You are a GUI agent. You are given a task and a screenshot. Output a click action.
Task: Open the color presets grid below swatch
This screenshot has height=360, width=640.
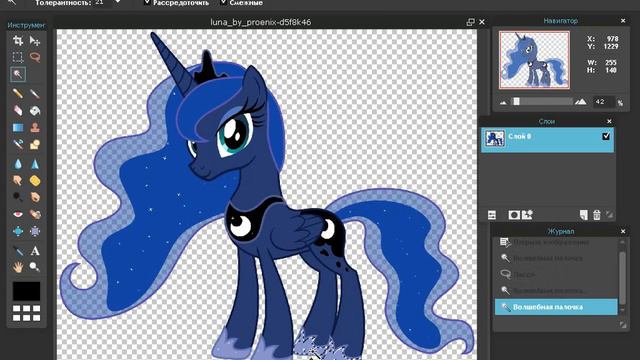[27, 313]
